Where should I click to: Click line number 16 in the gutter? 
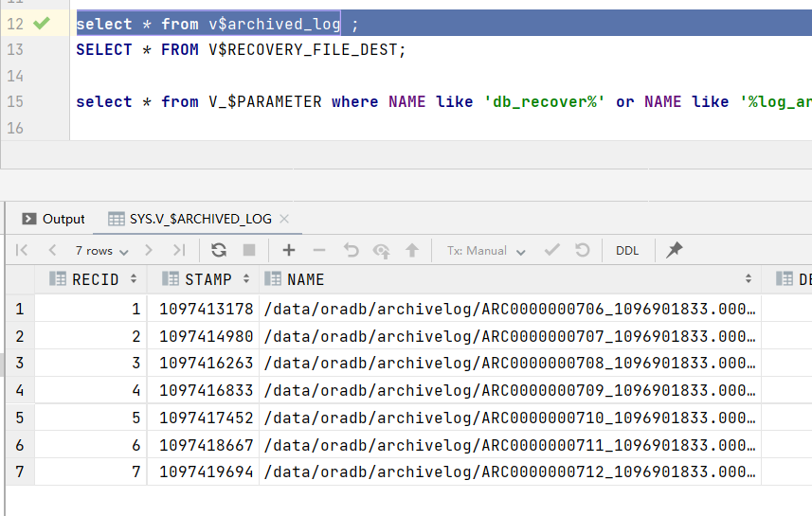(15, 128)
